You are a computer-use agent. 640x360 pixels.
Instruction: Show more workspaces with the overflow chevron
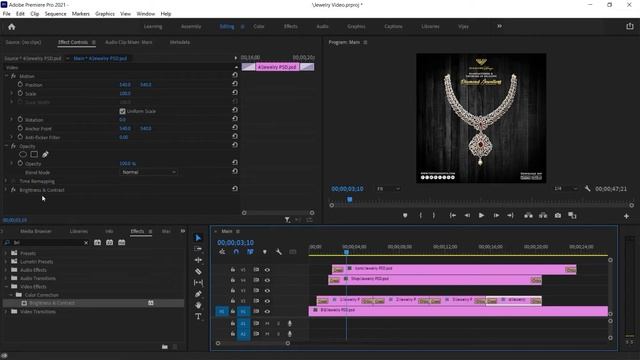[499, 26]
